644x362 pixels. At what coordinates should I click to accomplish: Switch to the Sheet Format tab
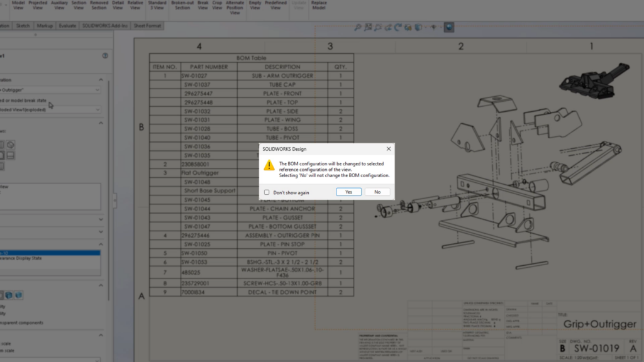[147, 26]
